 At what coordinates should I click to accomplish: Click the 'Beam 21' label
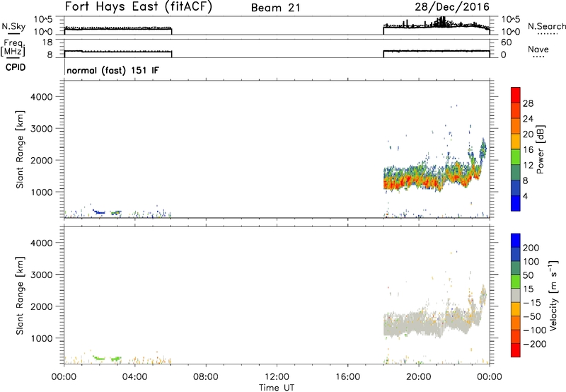tap(276, 8)
